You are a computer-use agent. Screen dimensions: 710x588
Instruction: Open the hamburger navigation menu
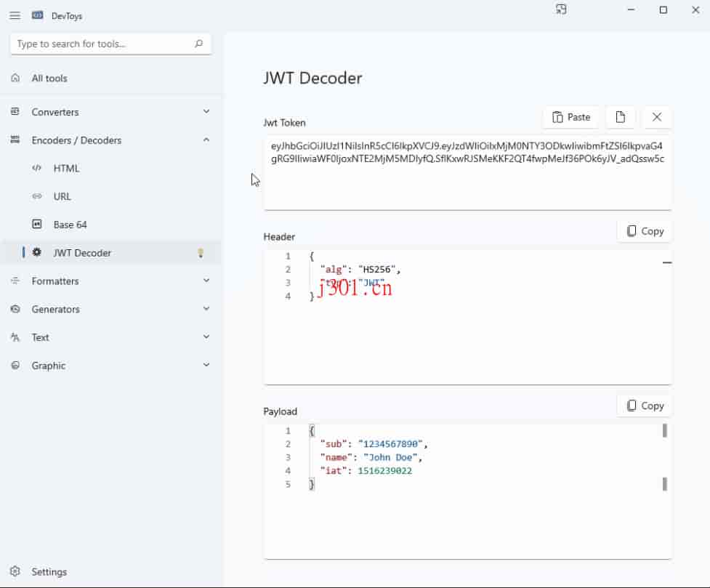15,16
